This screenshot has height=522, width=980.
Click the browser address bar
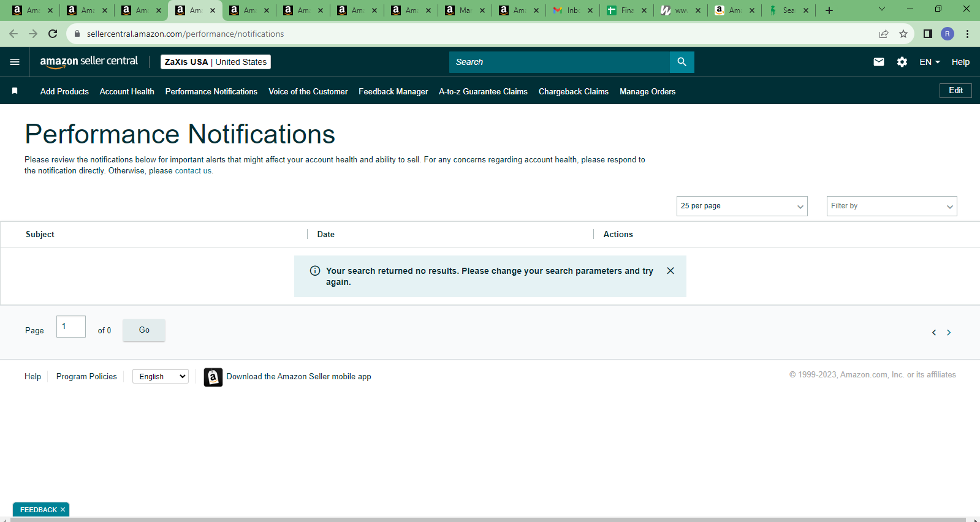(x=478, y=34)
